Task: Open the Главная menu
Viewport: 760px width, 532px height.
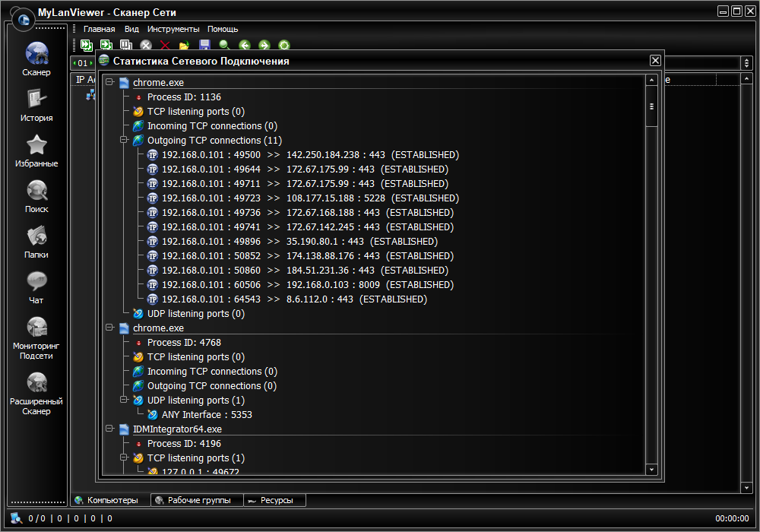Action: [x=99, y=29]
